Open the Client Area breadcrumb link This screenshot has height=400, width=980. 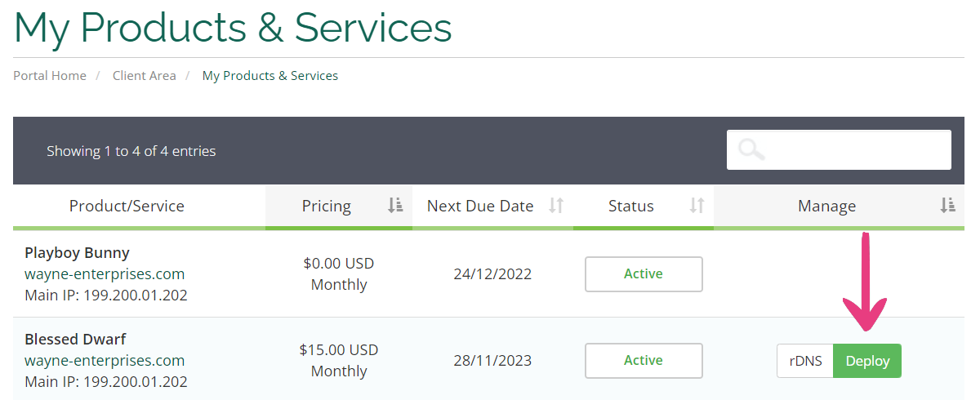[144, 75]
